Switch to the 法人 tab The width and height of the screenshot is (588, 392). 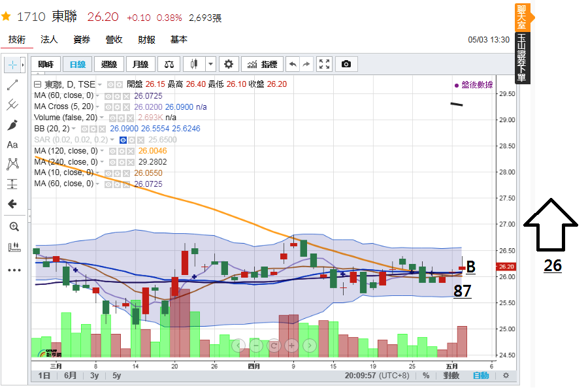click(49, 39)
